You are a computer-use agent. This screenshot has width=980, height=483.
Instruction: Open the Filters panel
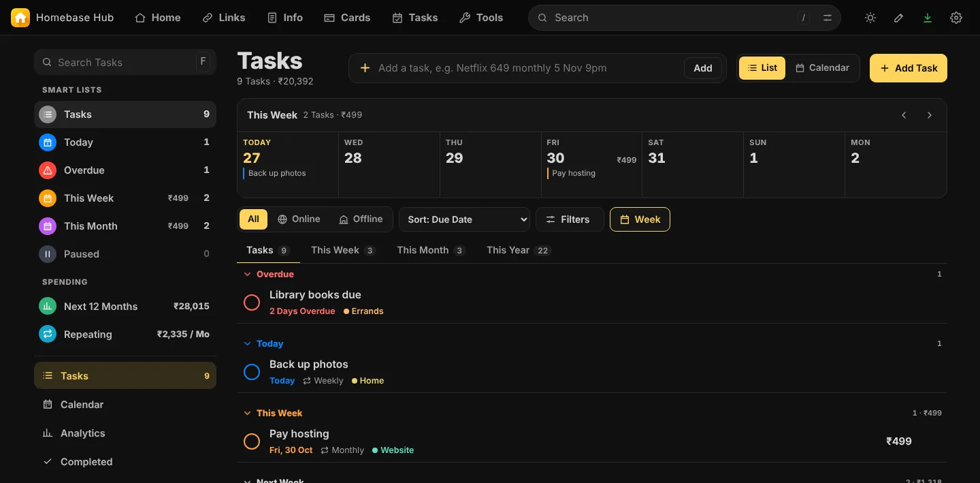[570, 219]
